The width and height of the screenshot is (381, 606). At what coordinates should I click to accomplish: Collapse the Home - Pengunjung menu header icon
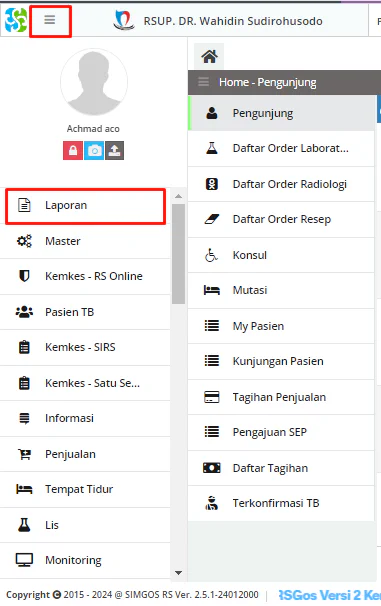coord(204,82)
